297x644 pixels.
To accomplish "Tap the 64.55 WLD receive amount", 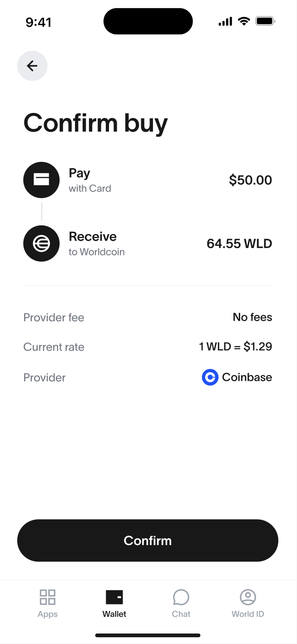I will pos(239,244).
